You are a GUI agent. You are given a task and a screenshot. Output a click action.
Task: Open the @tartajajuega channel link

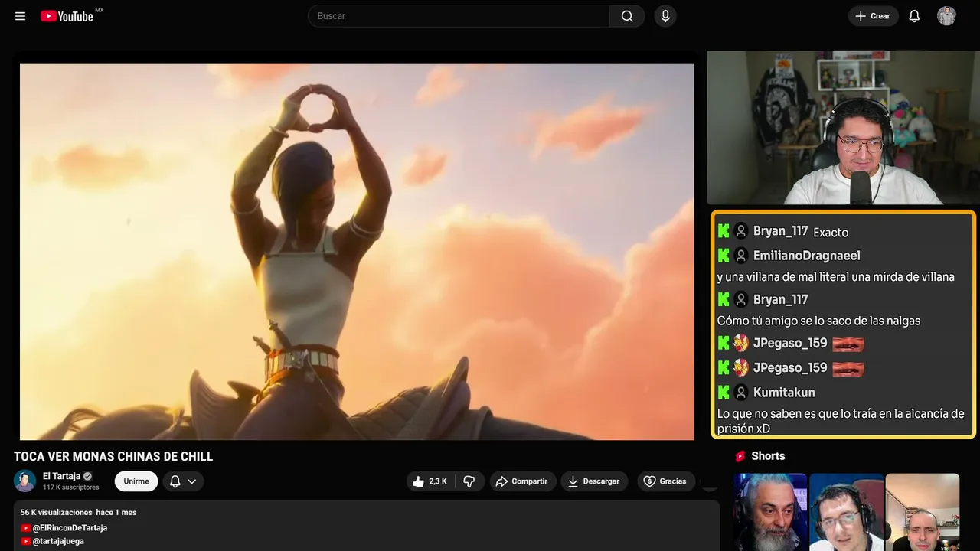click(58, 541)
